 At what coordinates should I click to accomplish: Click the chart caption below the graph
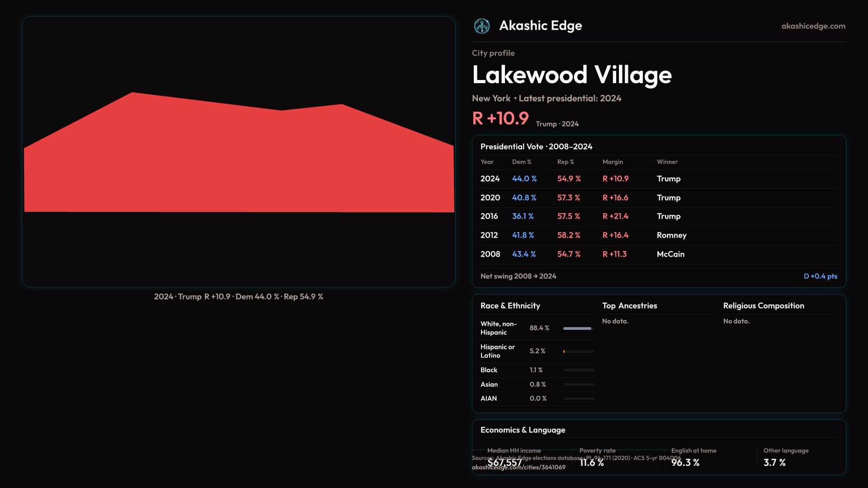point(238,297)
